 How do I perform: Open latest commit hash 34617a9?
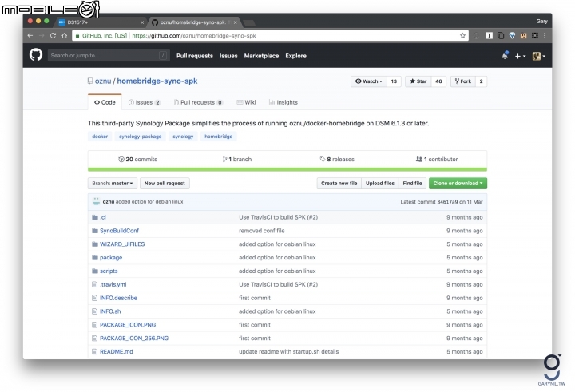[x=447, y=202]
